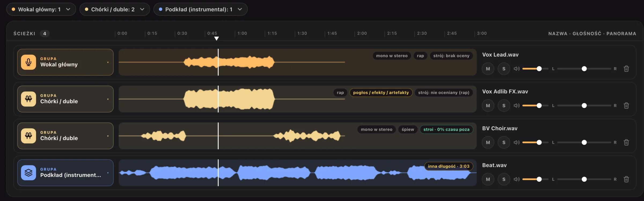This screenshot has height=201, width=644.
Task: Mute the Vox Lead.wav track
Action: (488, 69)
